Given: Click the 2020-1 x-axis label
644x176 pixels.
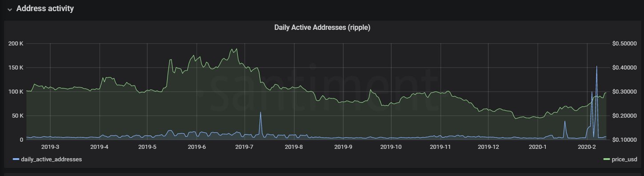Looking at the screenshot, I should (x=538, y=146).
